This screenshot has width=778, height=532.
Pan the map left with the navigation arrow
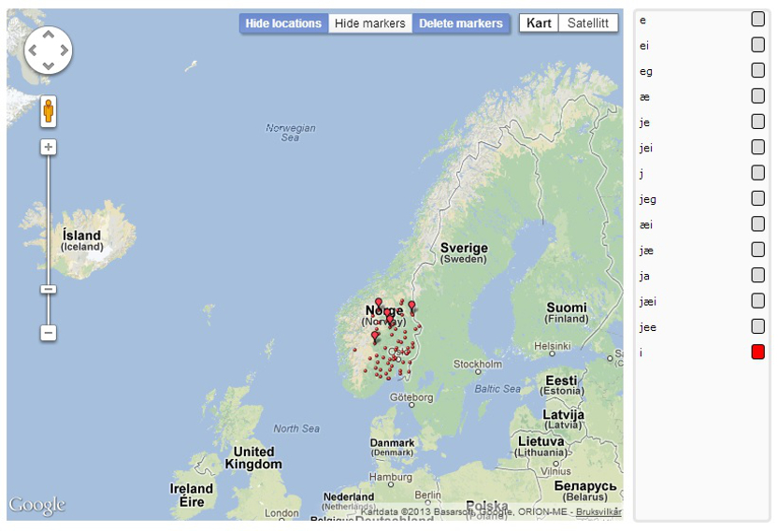pyautogui.click(x=33, y=50)
